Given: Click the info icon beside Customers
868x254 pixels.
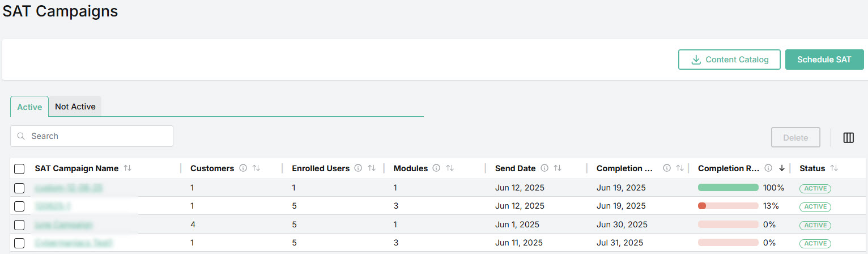Looking at the screenshot, I should (243, 168).
